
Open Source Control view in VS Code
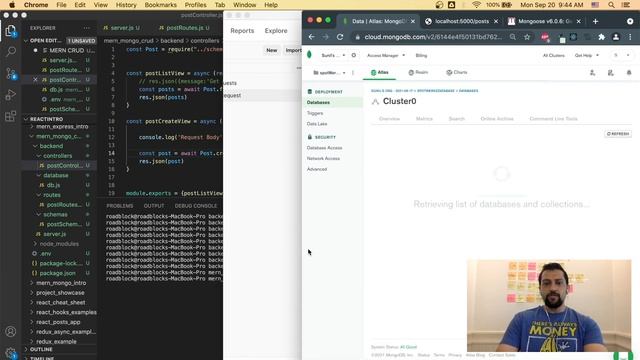point(11,73)
